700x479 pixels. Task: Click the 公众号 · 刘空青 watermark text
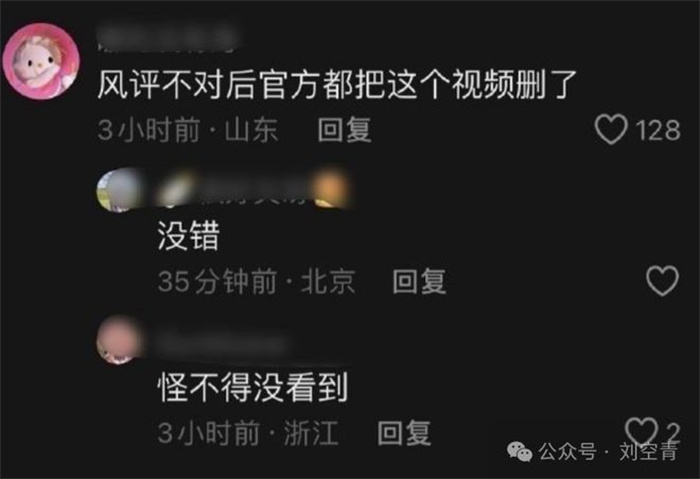point(608,451)
